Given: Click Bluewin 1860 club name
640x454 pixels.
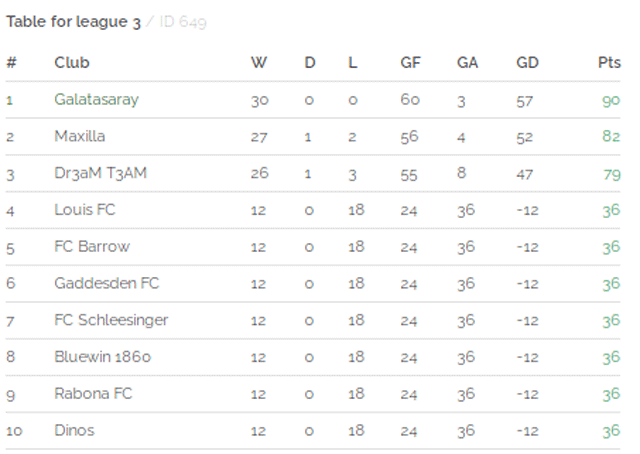Looking at the screenshot, I should (x=102, y=357).
